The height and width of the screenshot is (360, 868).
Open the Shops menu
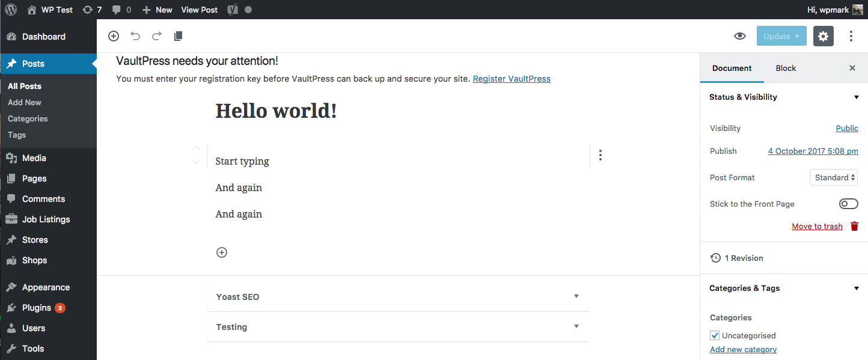pyautogui.click(x=48, y=260)
